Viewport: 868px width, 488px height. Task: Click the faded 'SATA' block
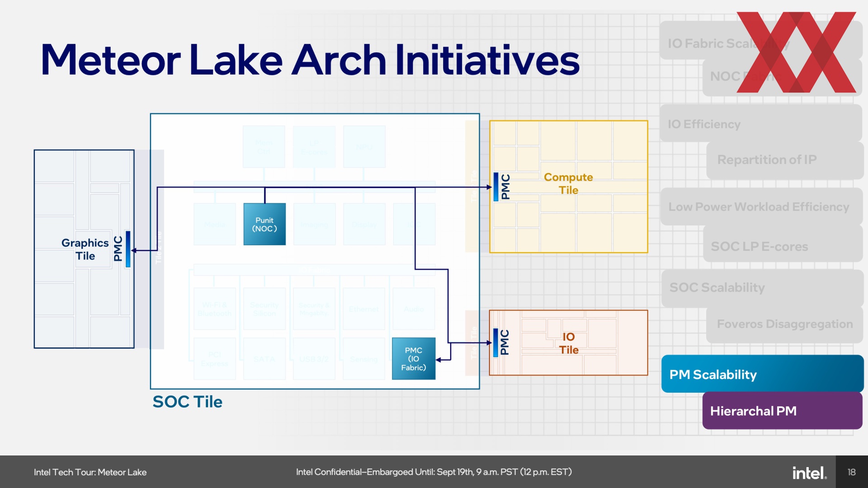point(264,359)
